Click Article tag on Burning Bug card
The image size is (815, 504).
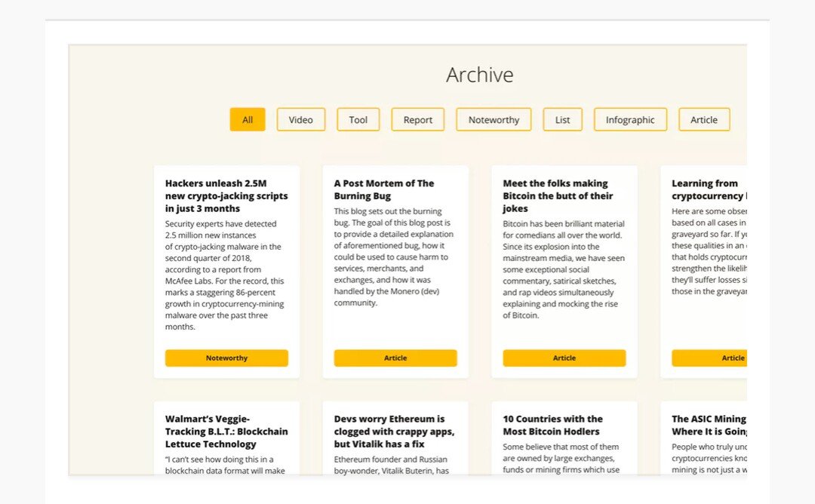[x=395, y=358]
